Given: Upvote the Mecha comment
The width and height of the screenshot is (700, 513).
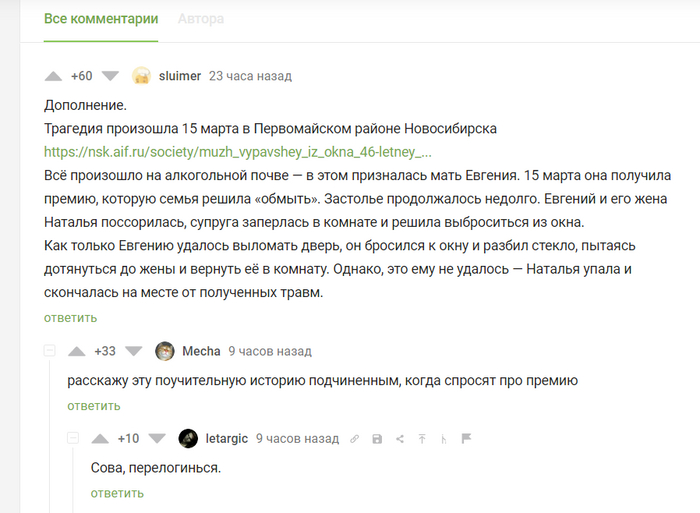Looking at the screenshot, I should (x=77, y=351).
